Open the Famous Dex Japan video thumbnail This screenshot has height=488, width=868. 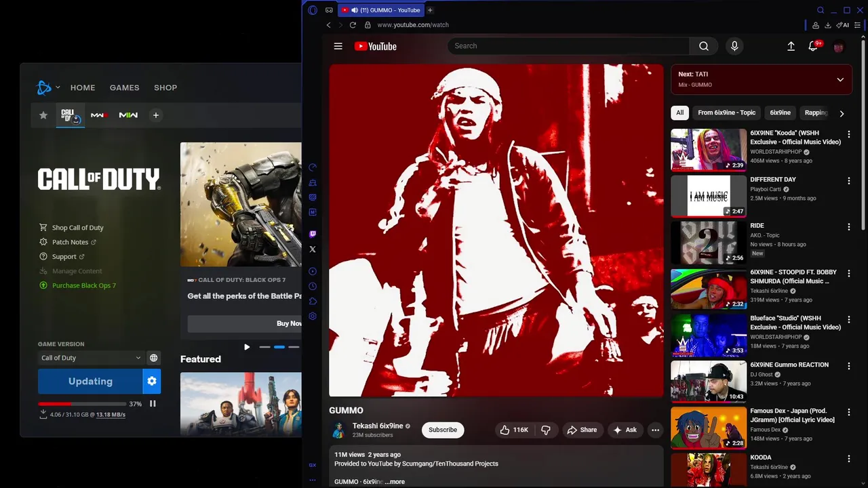coord(709,428)
